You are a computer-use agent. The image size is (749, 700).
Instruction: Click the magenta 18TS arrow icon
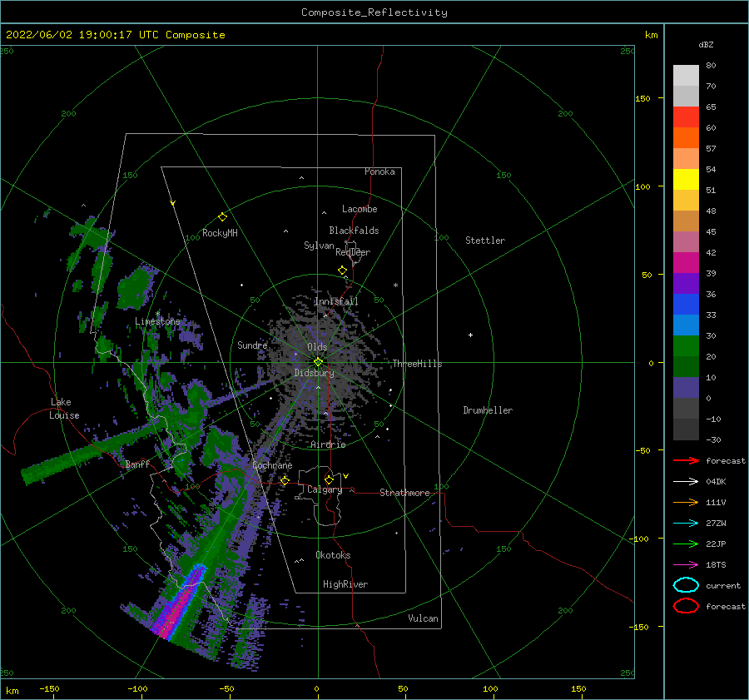686,564
